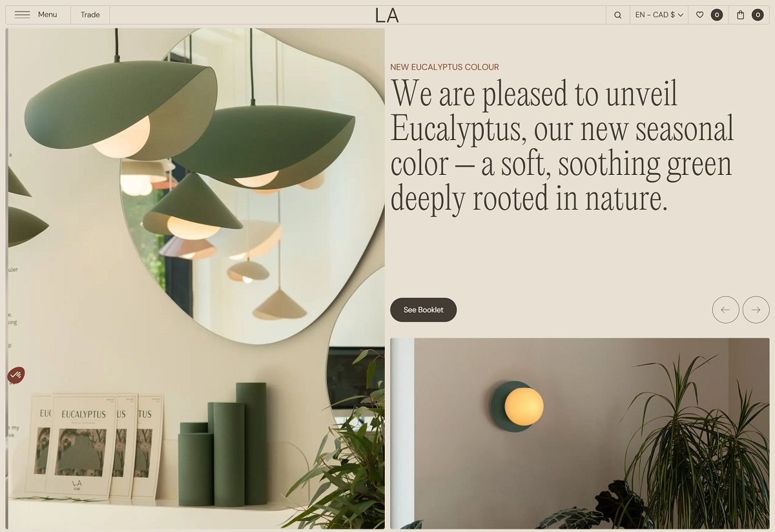The height and width of the screenshot is (532, 775).
Task: Go to previous slide with left arrow
Action: tap(726, 310)
